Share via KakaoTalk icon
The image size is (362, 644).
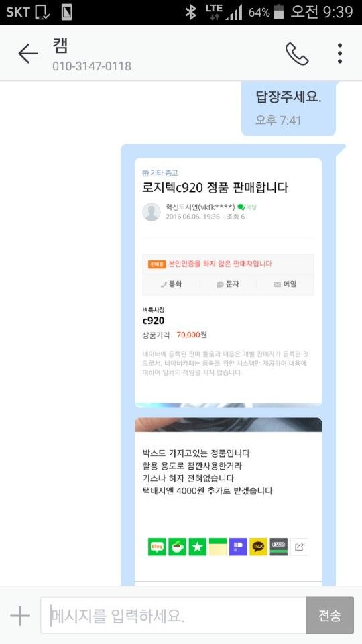click(x=258, y=547)
